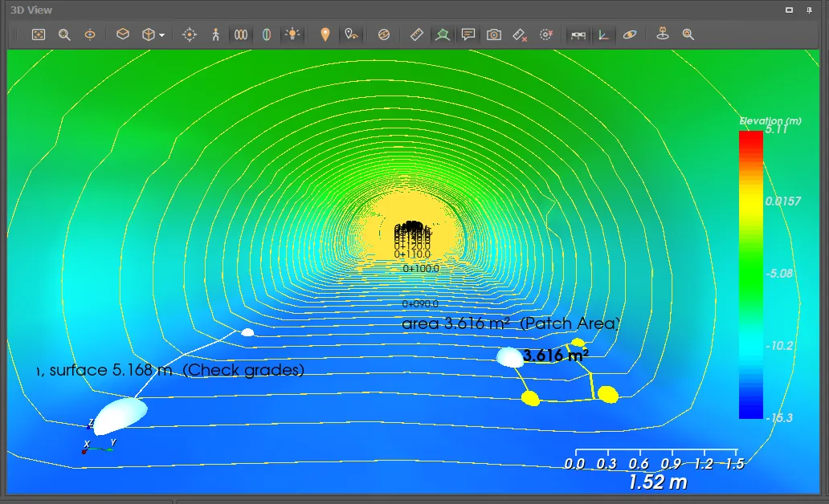The image size is (829, 504).
Task: Click the 0+100.0 station label
Action: tap(421, 268)
